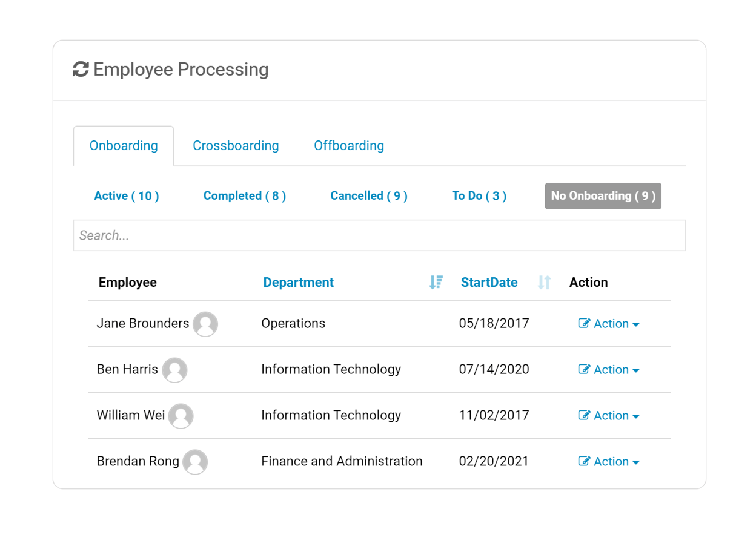Image resolution: width=756 pixels, height=552 pixels.
Task: Click the edit icon in Brendan Rong's Action button
Action: click(585, 461)
